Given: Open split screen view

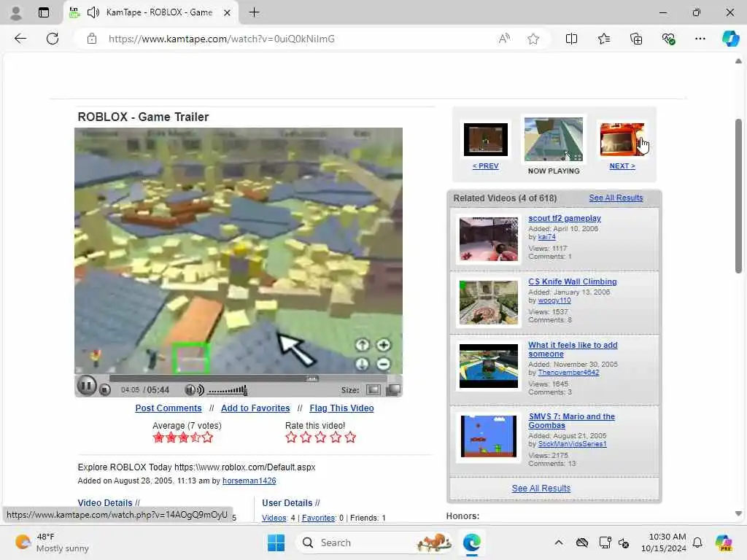Looking at the screenshot, I should [x=571, y=39].
